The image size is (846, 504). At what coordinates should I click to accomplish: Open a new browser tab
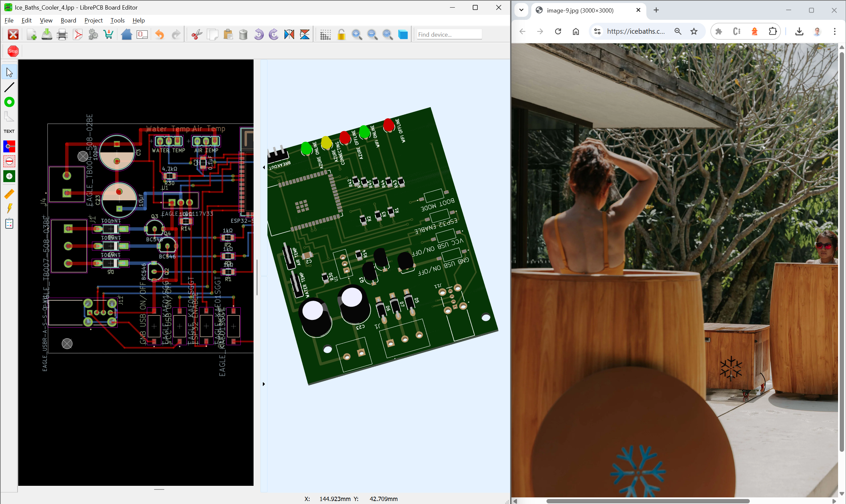click(x=656, y=10)
